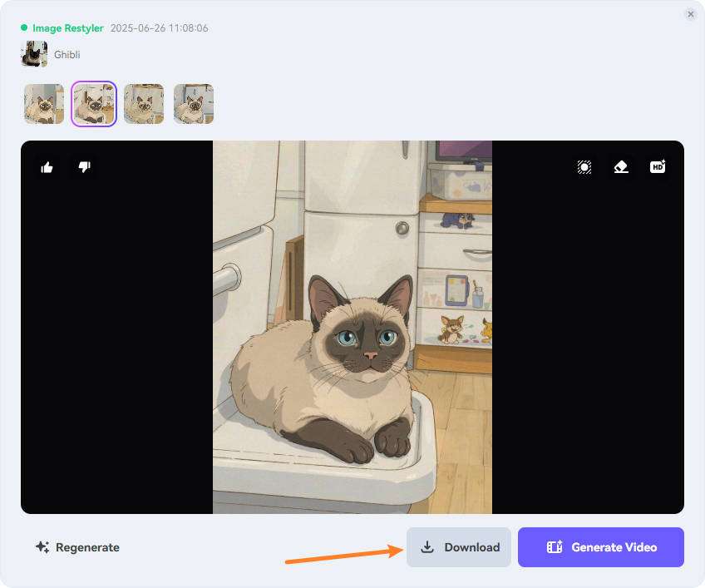The image size is (705, 588).
Task: Select the first generated cat thumbnail
Action: 44,104
